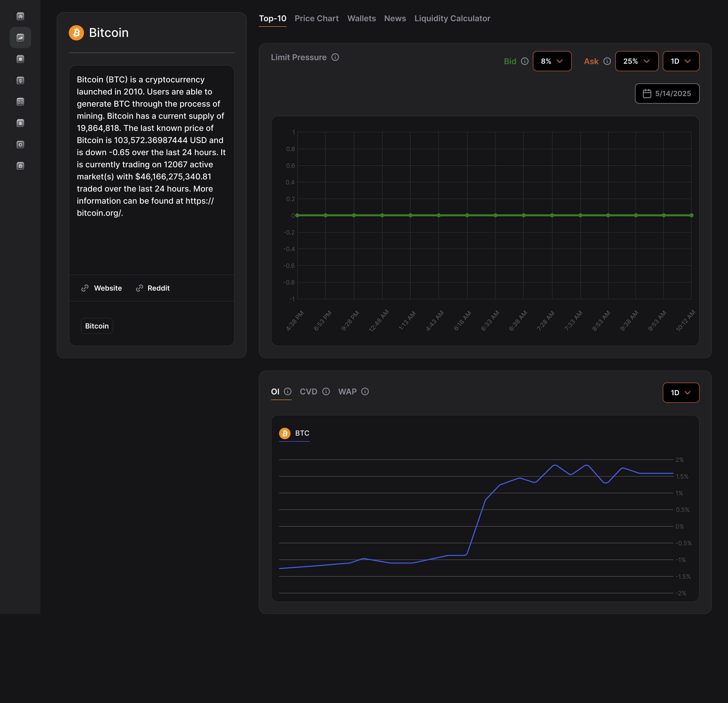Open the Reddit link
The height and width of the screenshot is (703, 728).
click(x=153, y=288)
